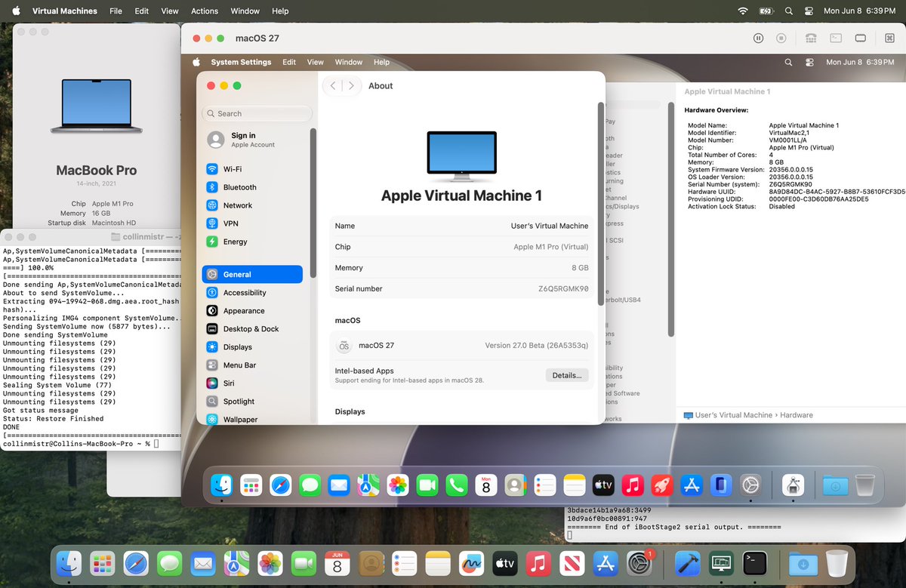Screen dimensions: 906x588
Task: Go back in System Settings navigation
Action: click(333, 86)
